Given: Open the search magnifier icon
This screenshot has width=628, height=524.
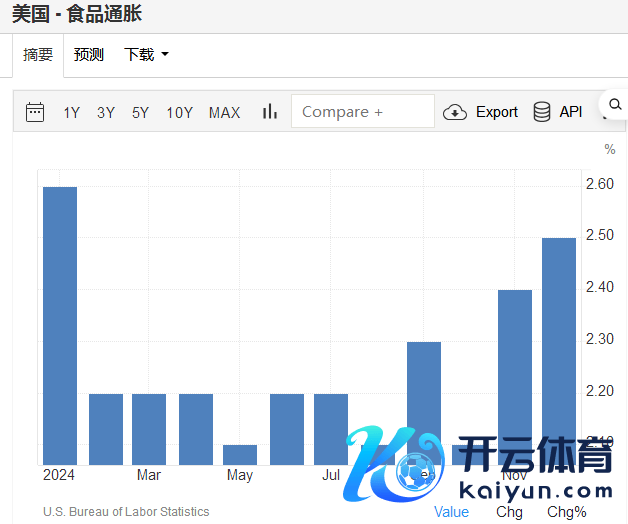Looking at the screenshot, I should pos(612,104).
